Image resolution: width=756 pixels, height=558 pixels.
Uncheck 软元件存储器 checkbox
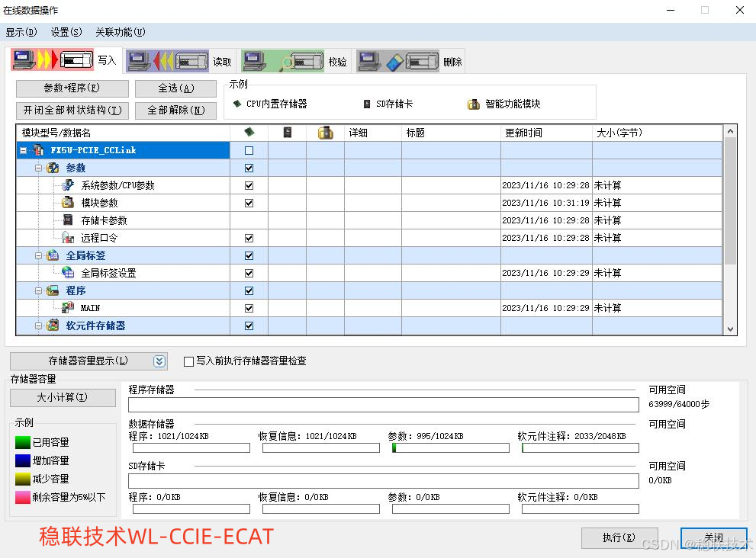coord(249,326)
